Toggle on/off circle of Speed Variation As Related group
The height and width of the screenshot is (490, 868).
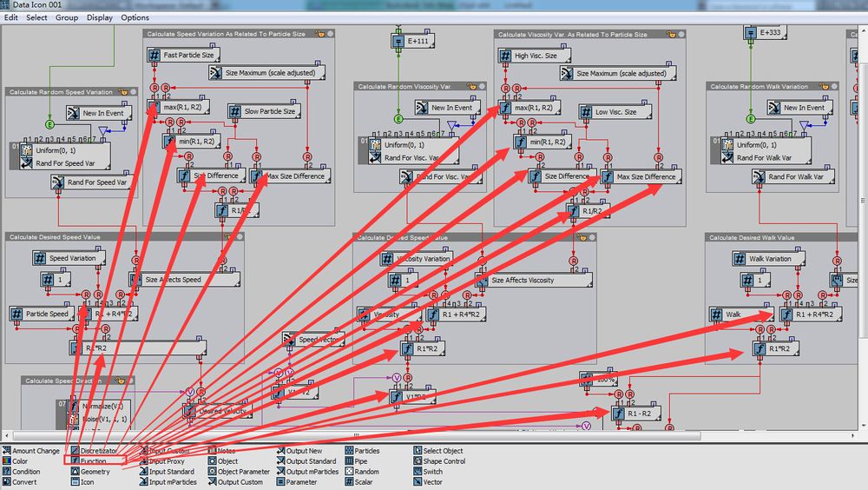(x=331, y=34)
